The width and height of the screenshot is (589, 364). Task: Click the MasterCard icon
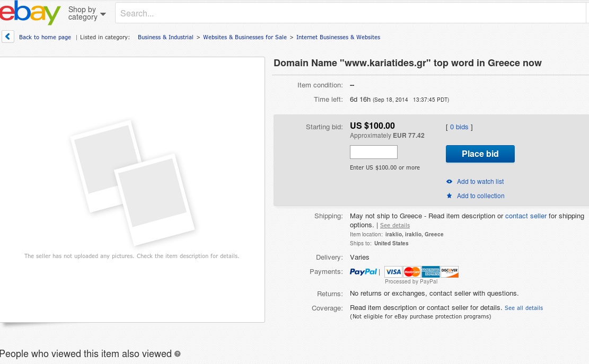click(412, 272)
